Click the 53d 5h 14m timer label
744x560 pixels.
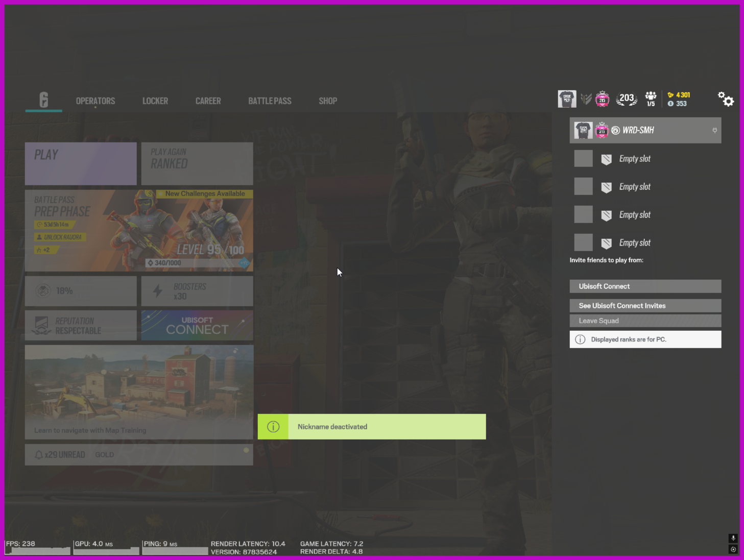pos(55,225)
